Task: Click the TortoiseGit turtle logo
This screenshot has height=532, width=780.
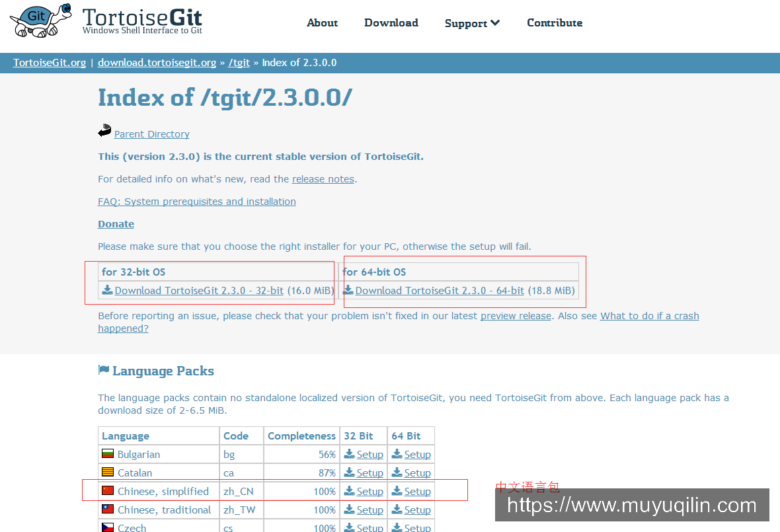Action: pos(41,20)
